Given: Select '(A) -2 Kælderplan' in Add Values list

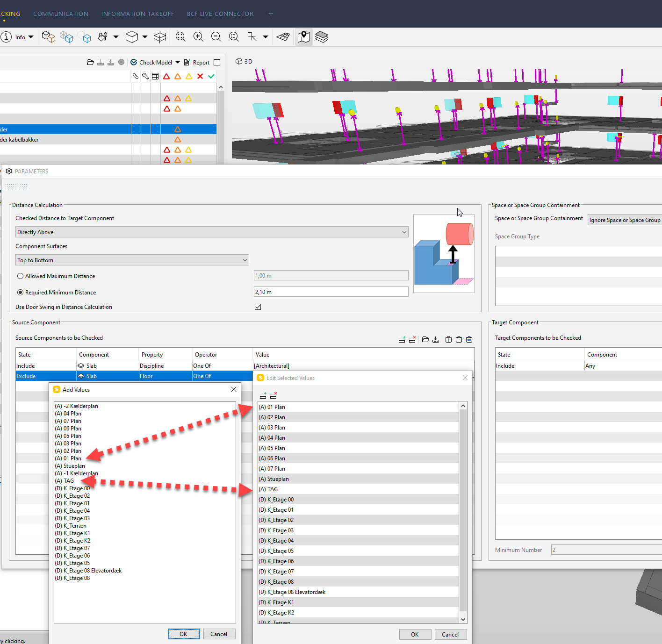Looking at the screenshot, I should (x=77, y=406).
